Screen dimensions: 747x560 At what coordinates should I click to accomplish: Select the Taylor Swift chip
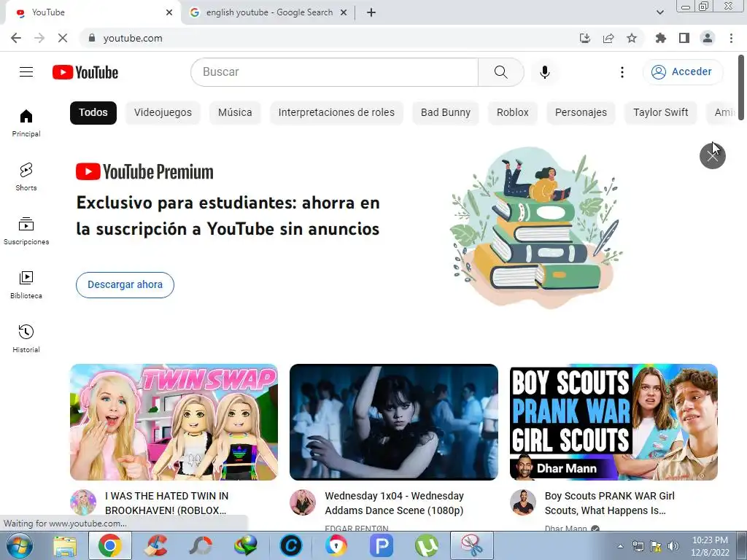[661, 113]
